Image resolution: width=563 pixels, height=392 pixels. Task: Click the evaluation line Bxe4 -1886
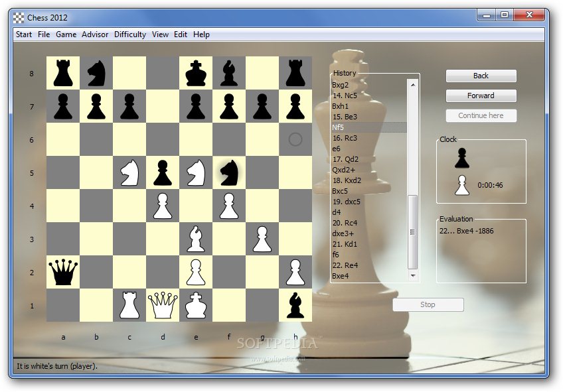click(x=467, y=231)
